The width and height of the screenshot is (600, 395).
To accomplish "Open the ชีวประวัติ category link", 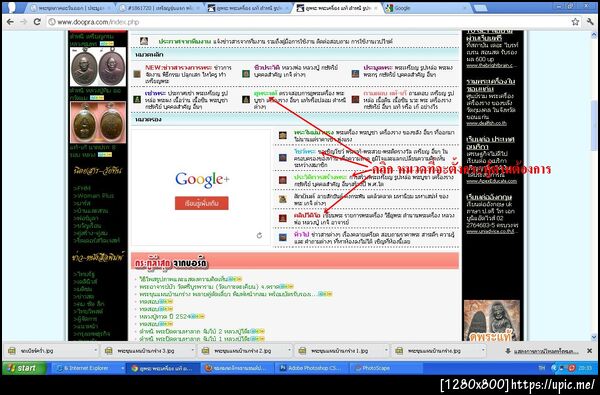I will pyautogui.click(x=266, y=67).
